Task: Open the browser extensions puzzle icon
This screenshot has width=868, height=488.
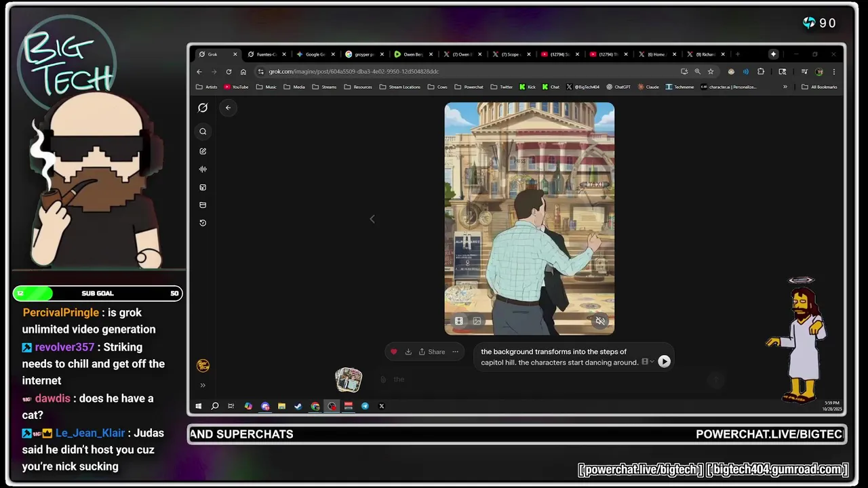Action: coord(761,71)
